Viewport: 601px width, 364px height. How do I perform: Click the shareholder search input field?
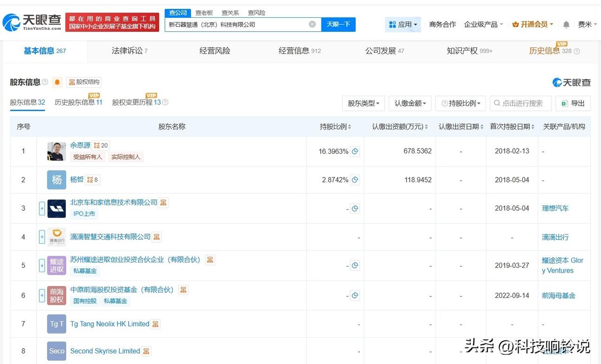[x=521, y=103]
